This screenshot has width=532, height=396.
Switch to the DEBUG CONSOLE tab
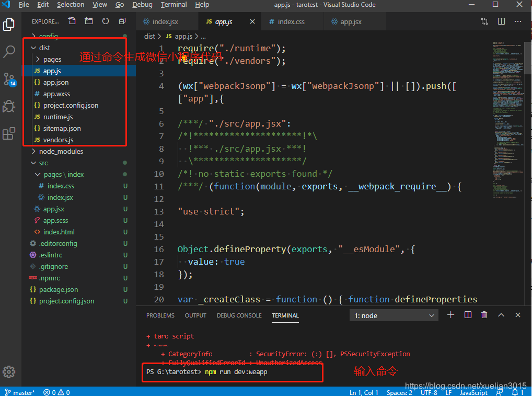click(239, 315)
